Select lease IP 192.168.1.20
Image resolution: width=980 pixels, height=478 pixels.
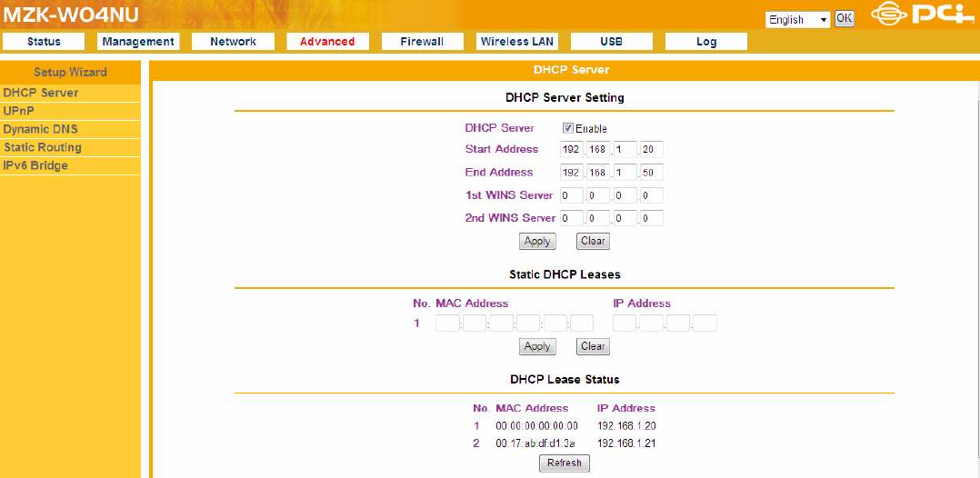[x=626, y=426]
